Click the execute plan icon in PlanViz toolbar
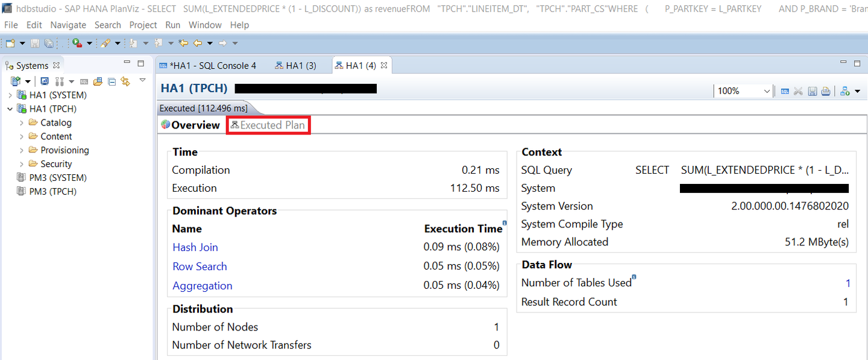This screenshot has height=360, width=868. [845, 91]
